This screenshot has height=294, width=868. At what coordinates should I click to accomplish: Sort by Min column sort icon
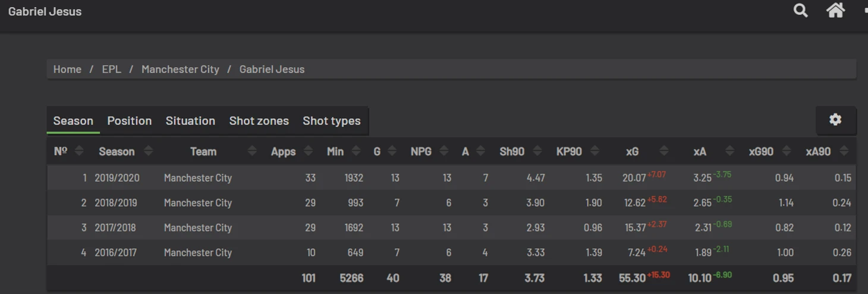[356, 151]
